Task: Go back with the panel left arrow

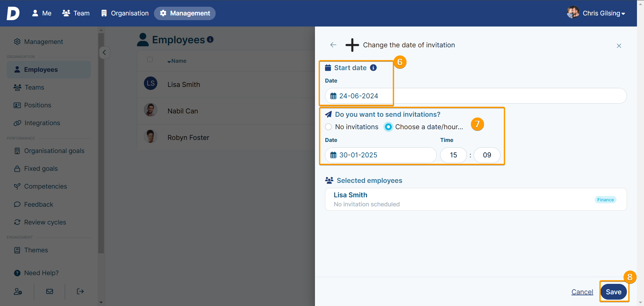Action: 333,45
